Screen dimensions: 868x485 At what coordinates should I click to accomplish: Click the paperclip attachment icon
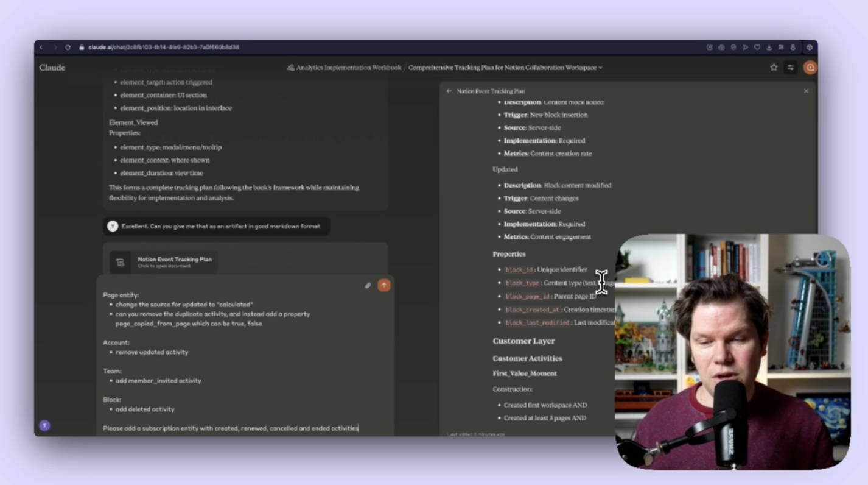coord(368,285)
